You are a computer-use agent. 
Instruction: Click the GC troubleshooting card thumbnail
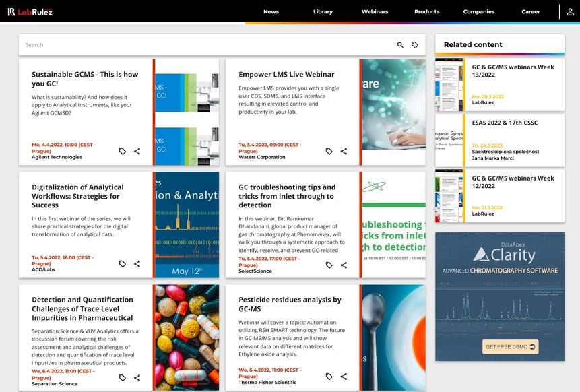(x=393, y=224)
